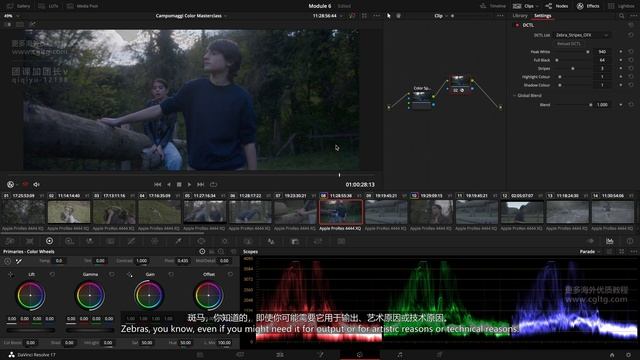Viewport: 640px width, 360px height.
Task: Select clip 12 thumbnail
Action: click(x=522, y=212)
